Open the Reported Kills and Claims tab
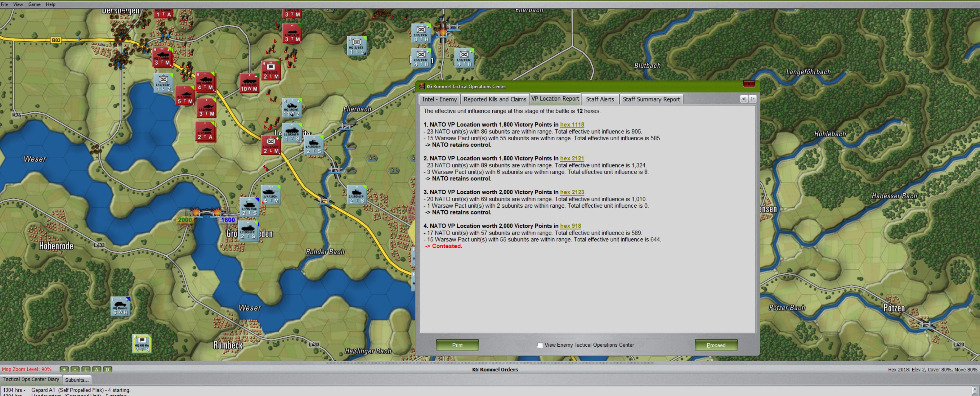 (494, 99)
